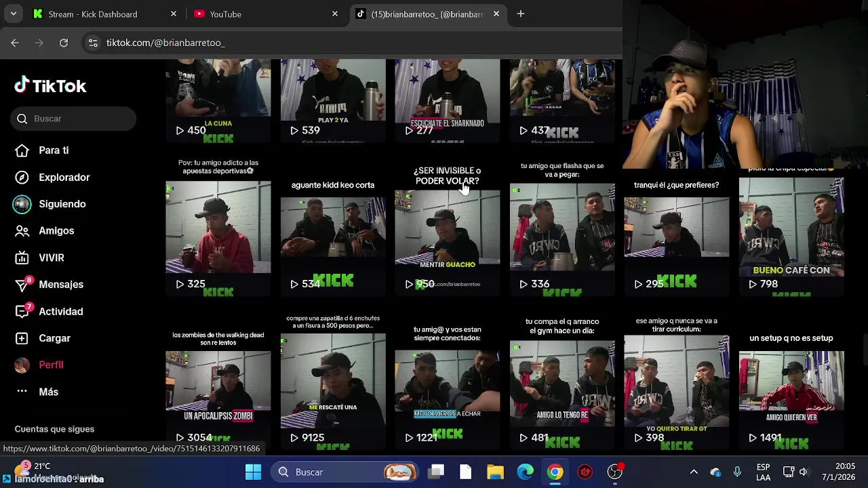Open File Explorer from taskbar
The height and width of the screenshot is (488, 868).
coord(495,472)
